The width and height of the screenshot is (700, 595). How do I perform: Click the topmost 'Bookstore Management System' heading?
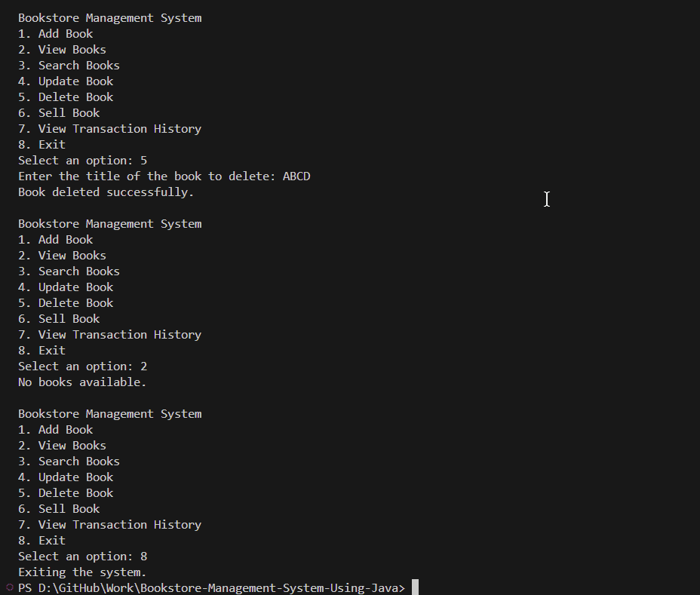[109, 18]
